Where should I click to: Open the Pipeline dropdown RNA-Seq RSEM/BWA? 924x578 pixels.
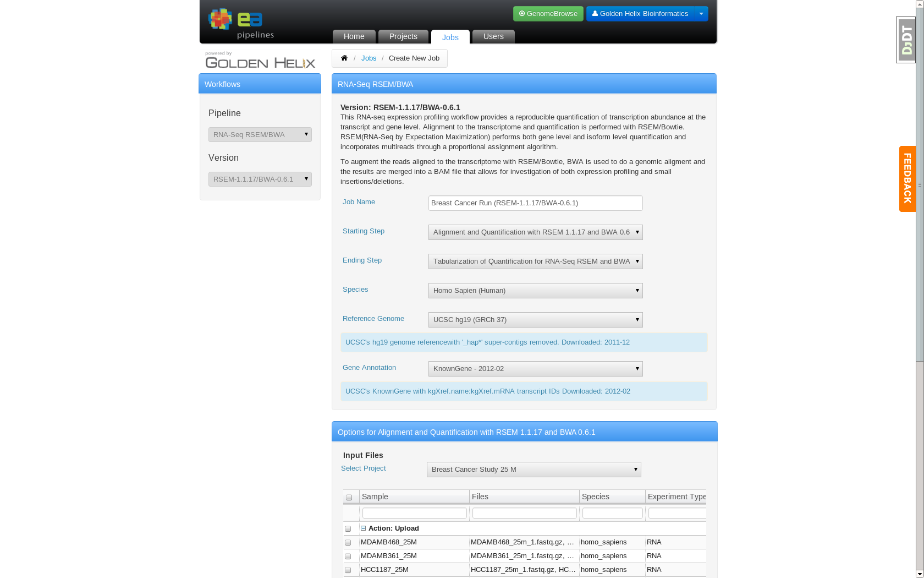click(x=260, y=134)
